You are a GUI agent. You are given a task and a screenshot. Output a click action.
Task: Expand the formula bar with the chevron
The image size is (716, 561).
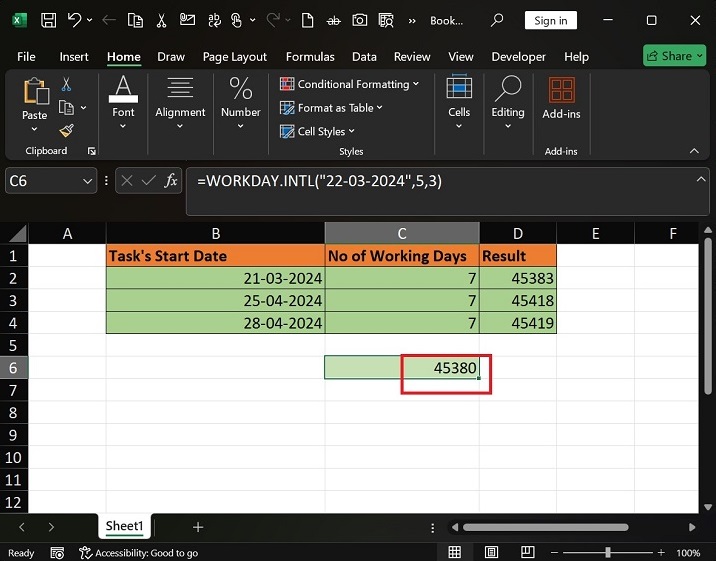pos(700,179)
